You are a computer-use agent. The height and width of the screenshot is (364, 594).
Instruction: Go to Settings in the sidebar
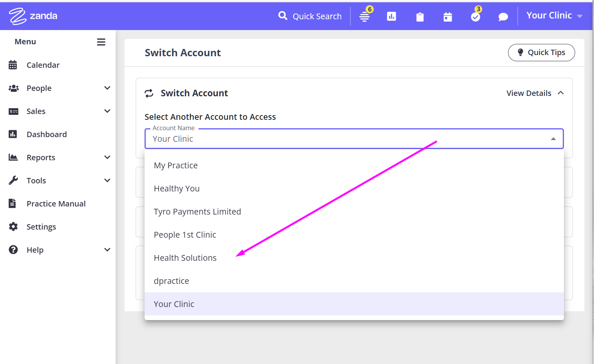coord(41,227)
